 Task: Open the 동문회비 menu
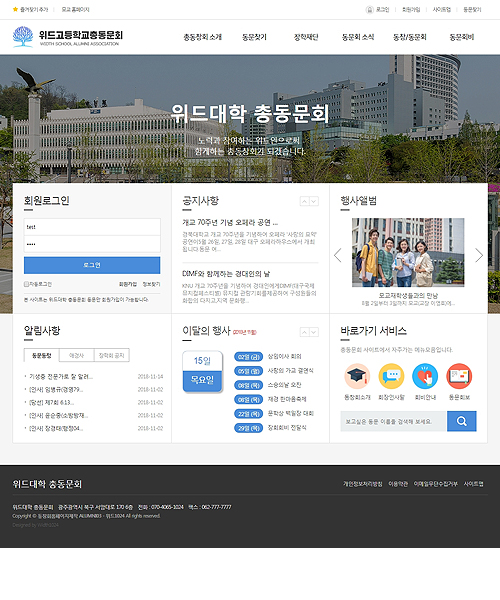click(x=461, y=37)
